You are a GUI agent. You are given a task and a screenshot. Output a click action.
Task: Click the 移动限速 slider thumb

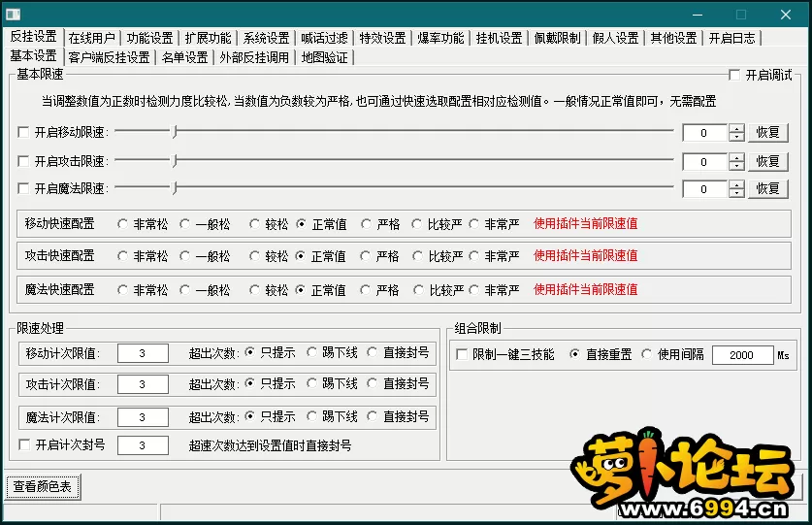175,132
